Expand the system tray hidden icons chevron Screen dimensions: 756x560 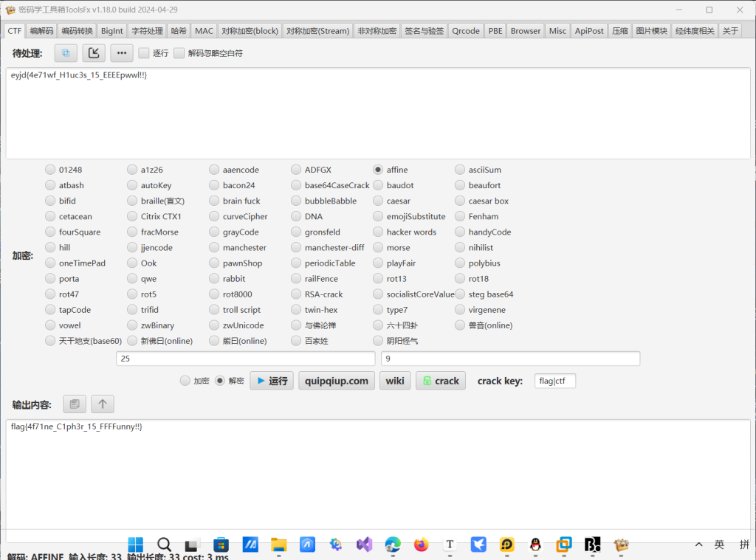tap(698, 545)
